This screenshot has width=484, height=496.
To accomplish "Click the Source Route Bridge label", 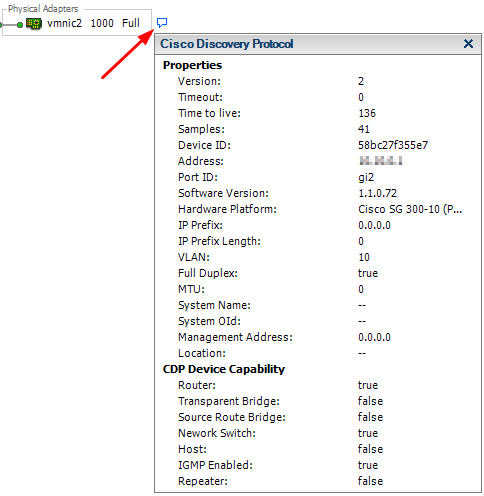I will tap(232, 417).
